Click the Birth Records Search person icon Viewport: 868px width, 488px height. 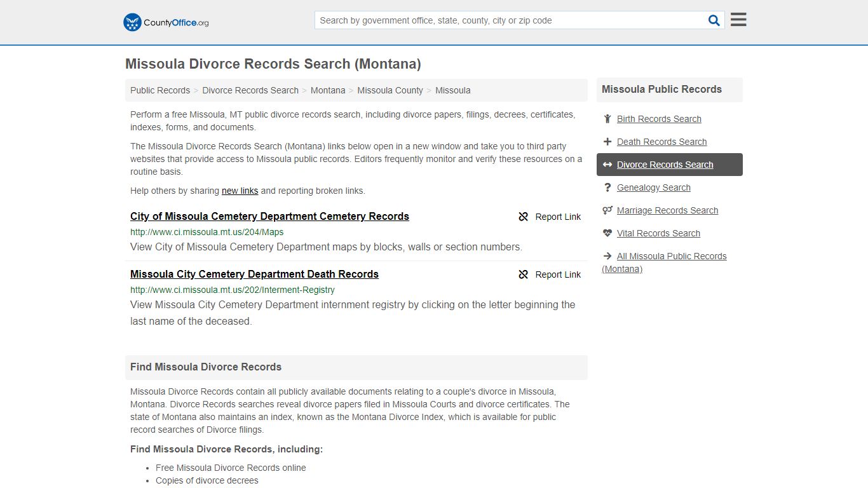(607, 119)
